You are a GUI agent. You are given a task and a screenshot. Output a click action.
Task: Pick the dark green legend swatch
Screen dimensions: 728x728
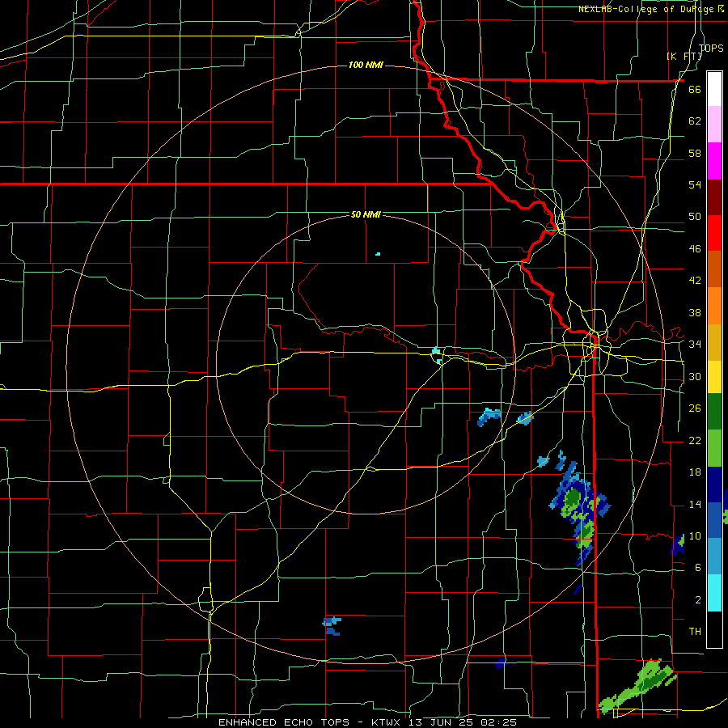pyautogui.click(x=714, y=412)
